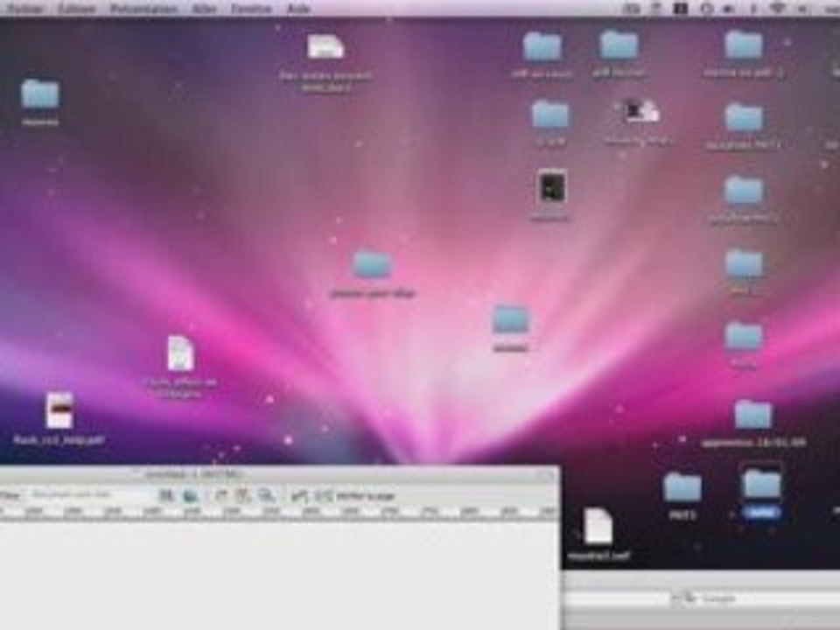Open the Fenêtre menu

pos(251,9)
